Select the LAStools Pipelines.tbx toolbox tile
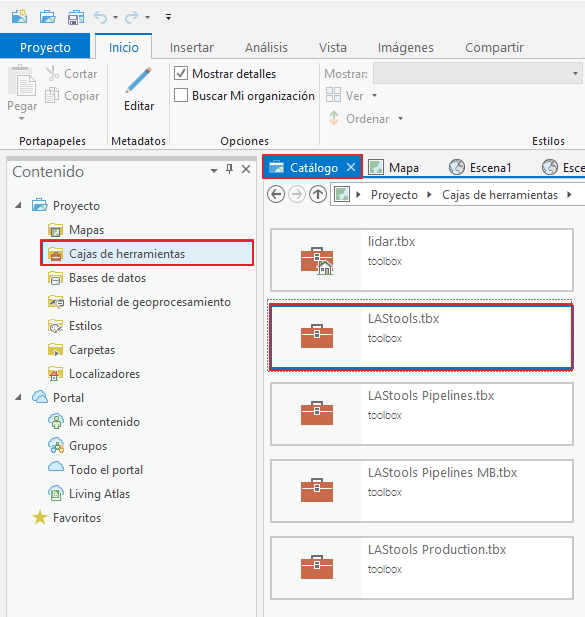The image size is (585, 617). pyautogui.click(x=422, y=414)
